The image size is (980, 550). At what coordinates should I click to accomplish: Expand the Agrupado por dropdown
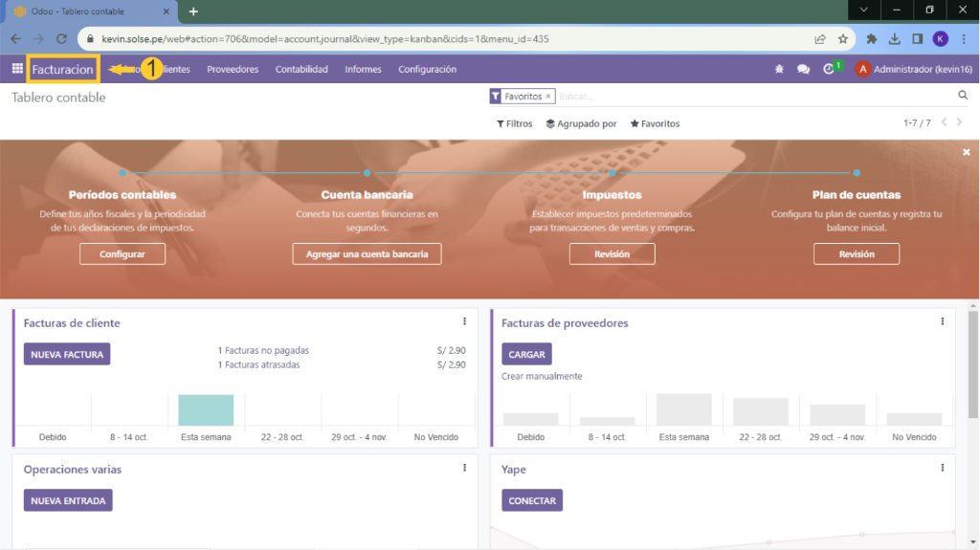[581, 123]
